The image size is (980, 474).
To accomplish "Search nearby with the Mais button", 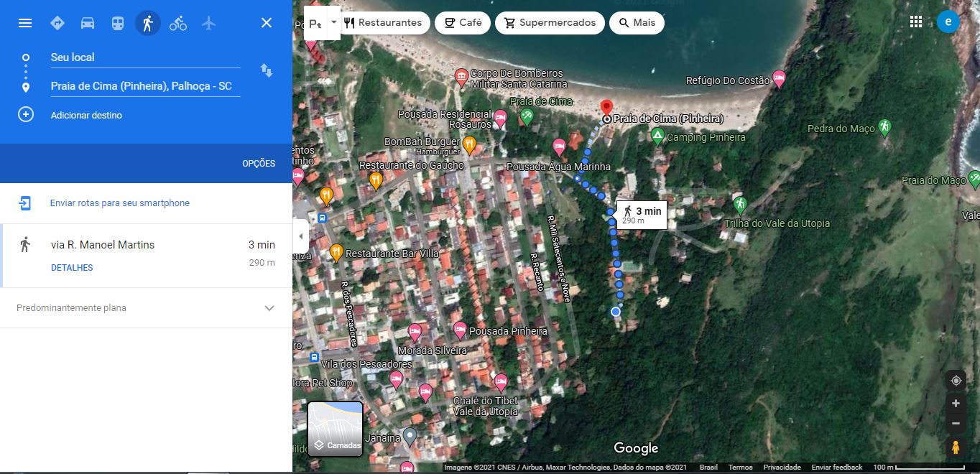I will click(637, 22).
